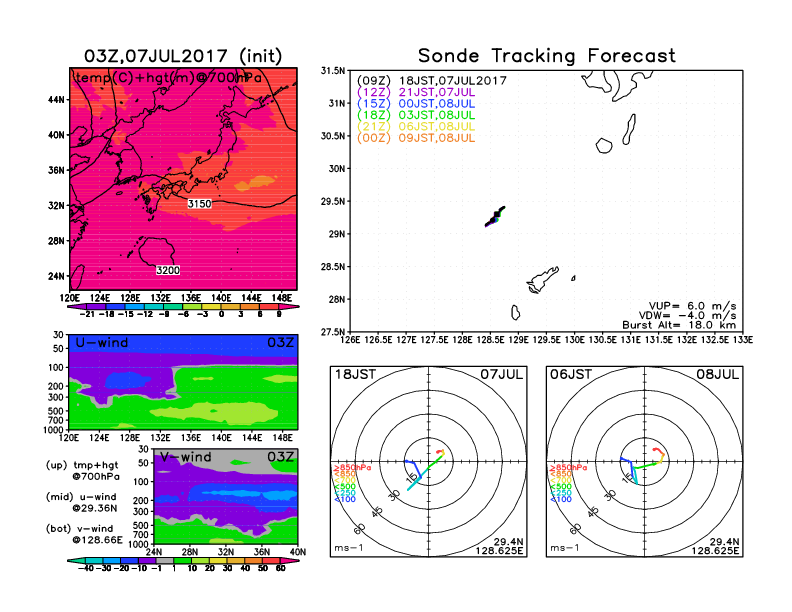Click the '(mid) u-wind @29.36N' caption
The image size is (792, 612).
pos(81,502)
